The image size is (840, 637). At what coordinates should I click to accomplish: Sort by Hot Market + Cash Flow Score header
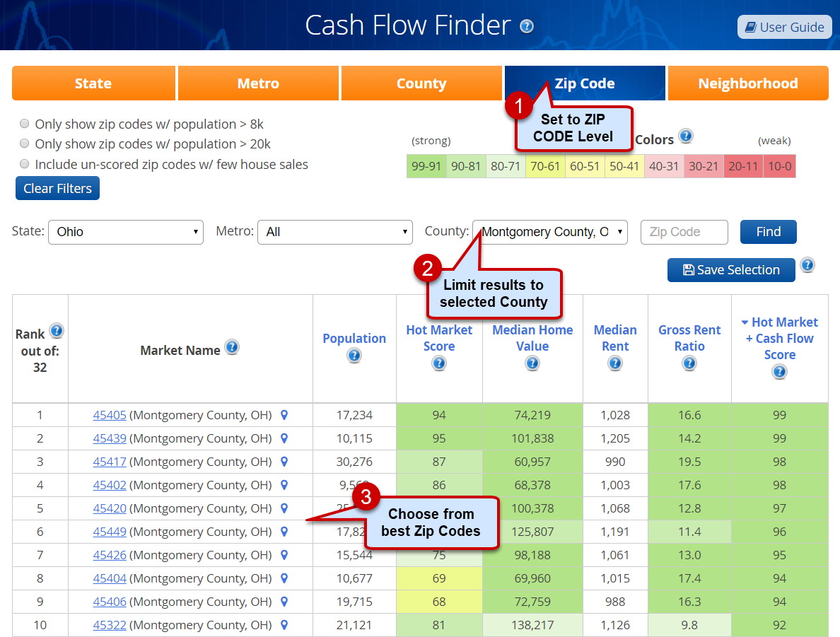tap(779, 338)
